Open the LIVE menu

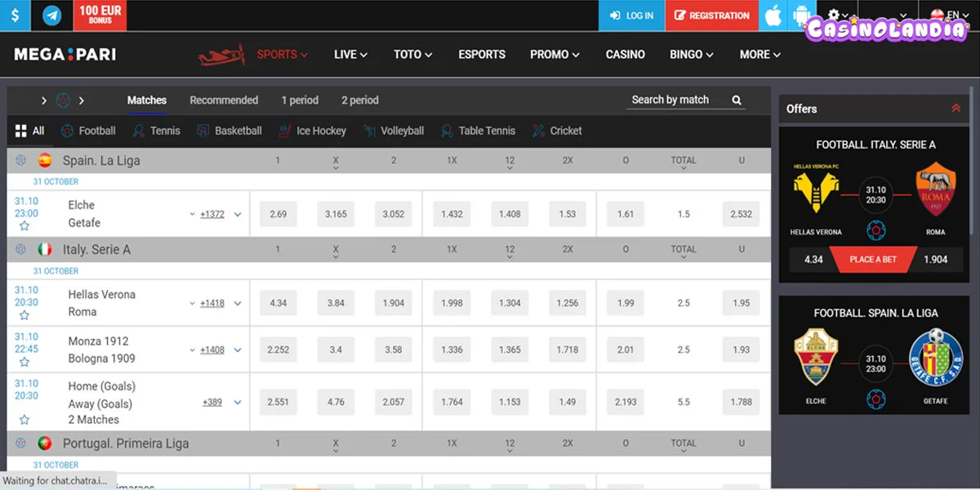click(350, 55)
